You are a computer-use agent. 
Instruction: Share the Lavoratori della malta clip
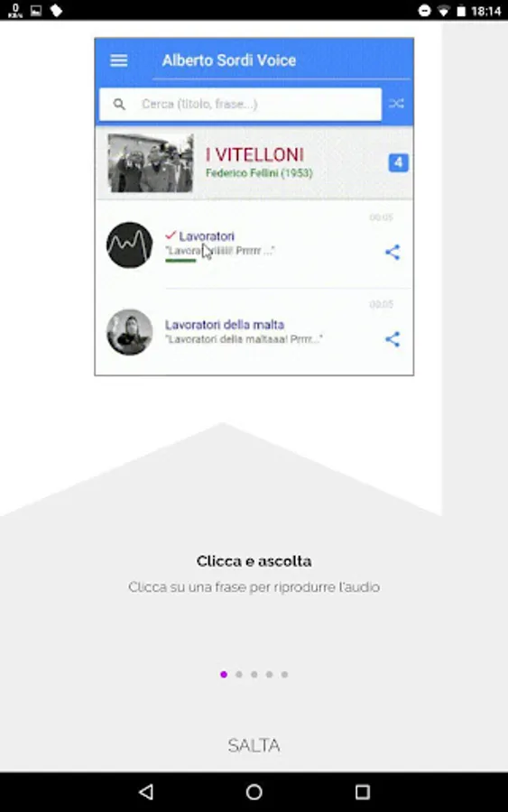tap(393, 339)
